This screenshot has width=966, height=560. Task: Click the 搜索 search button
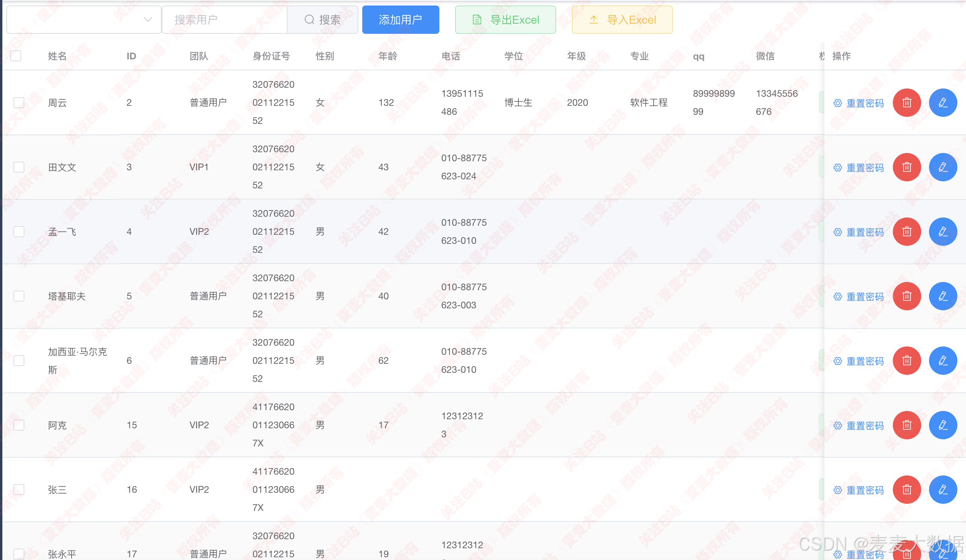point(323,20)
